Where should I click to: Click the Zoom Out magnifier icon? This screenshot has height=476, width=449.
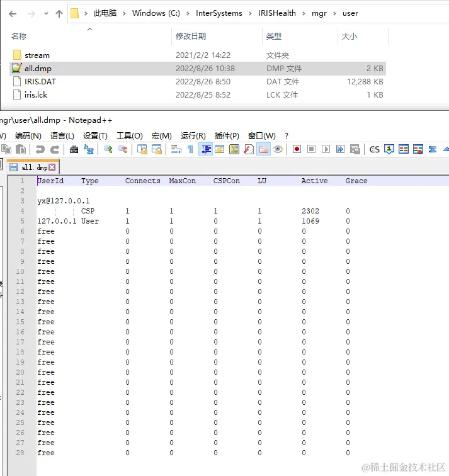click(x=123, y=149)
